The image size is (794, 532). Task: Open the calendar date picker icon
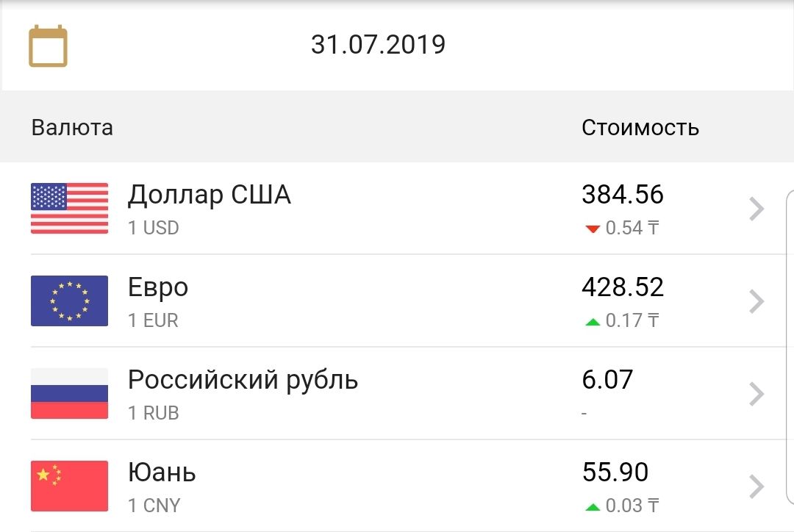48,46
